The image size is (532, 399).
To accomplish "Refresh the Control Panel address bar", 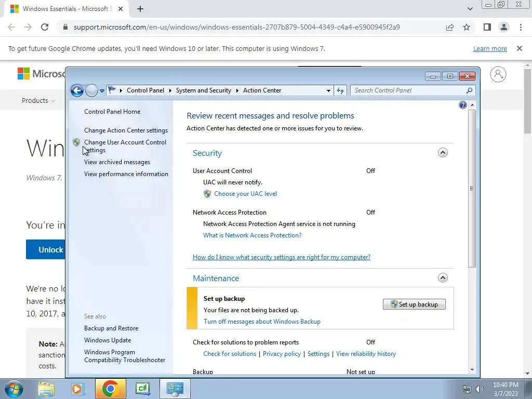I will 340,90.
